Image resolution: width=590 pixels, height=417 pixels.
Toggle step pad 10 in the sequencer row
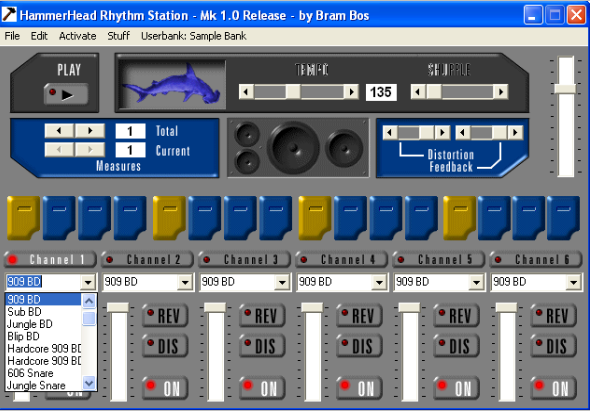tap(350, 218)
